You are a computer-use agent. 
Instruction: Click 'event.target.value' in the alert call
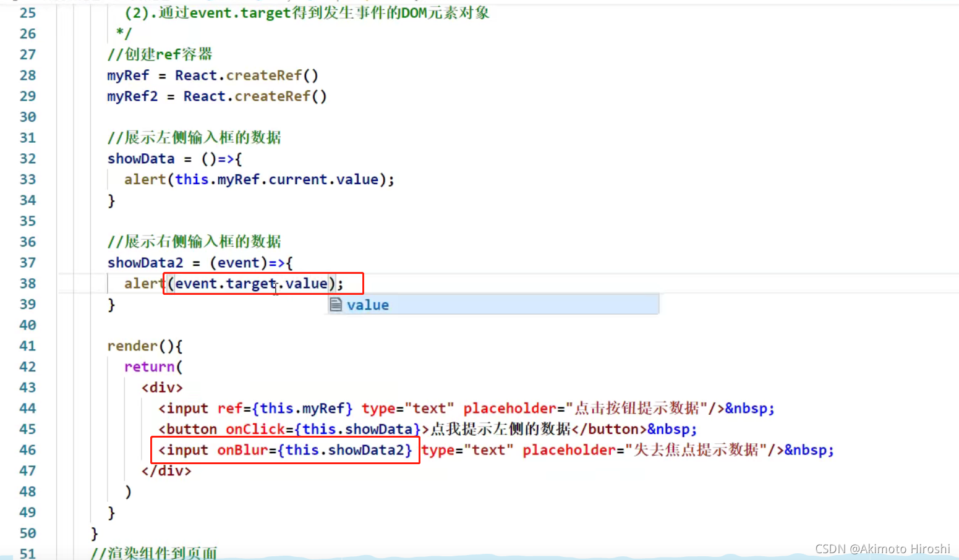[x=251, y=284]
